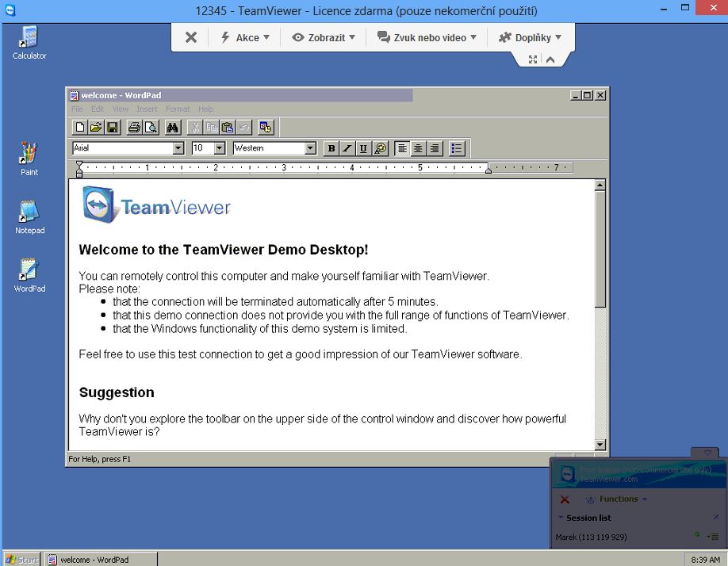Image resolution: width=728 pixels, height=566 pixels.
Task: Close session with X in TeamViewer toolbar
Action: 191,37
